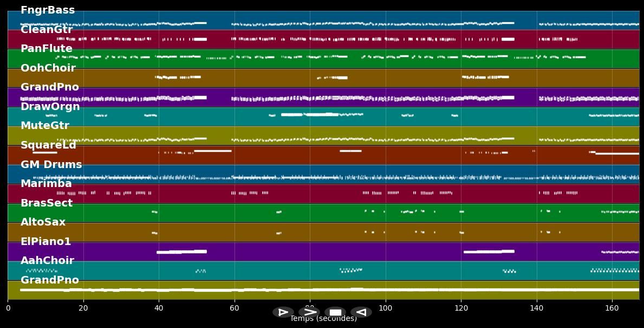Click the right-pointing triangle play button
The width and height of the screenshot is (644, 328).
click(283, 312)
